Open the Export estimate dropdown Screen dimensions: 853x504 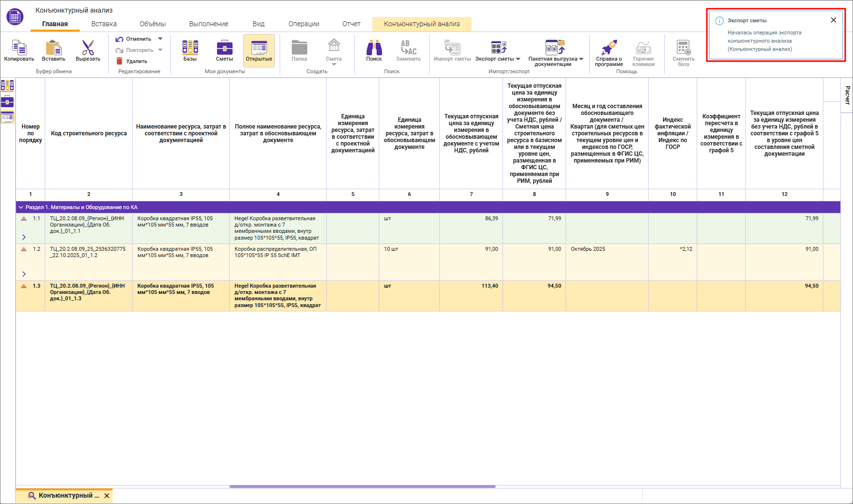(x=498, y=51)
